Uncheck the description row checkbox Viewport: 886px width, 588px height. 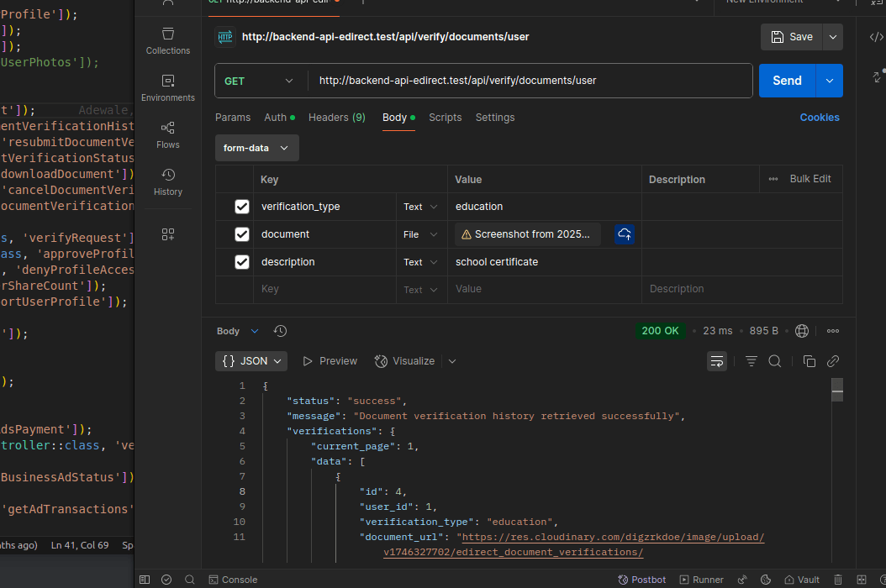242,262
